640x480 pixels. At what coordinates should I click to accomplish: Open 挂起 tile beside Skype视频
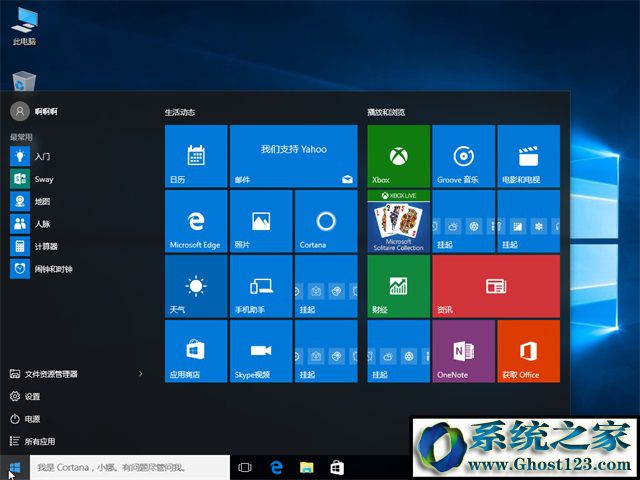(x=326, y=351)
